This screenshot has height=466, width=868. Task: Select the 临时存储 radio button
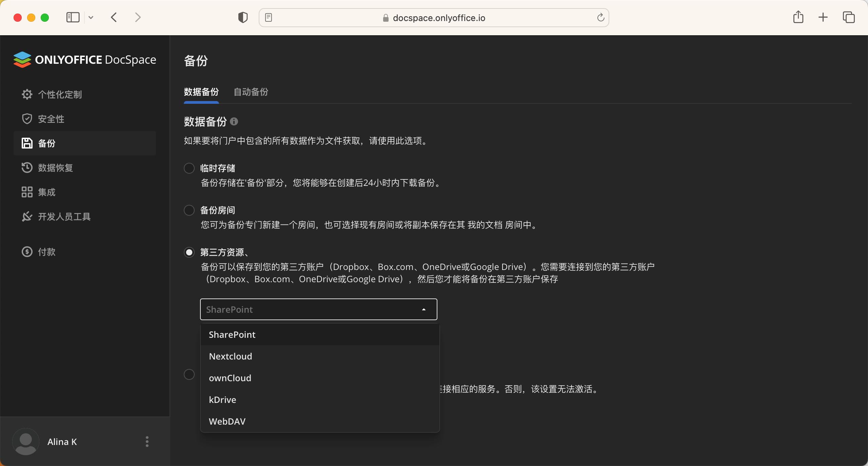(189, 168)
